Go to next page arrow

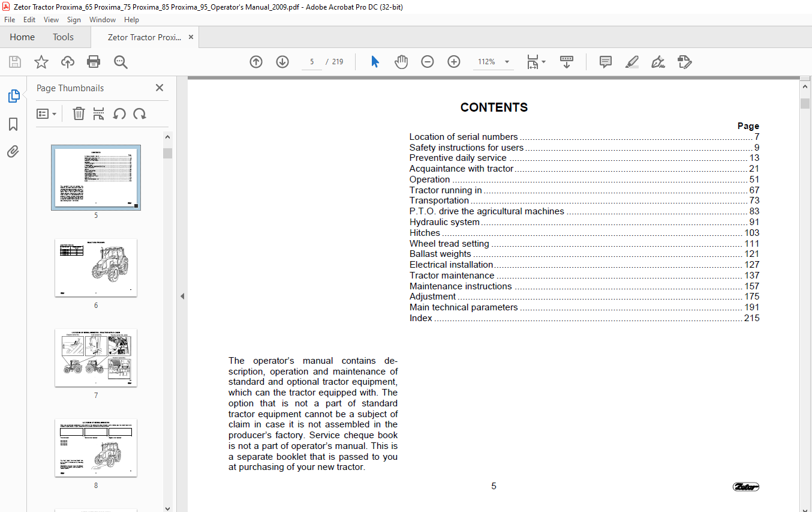(282, 62)
